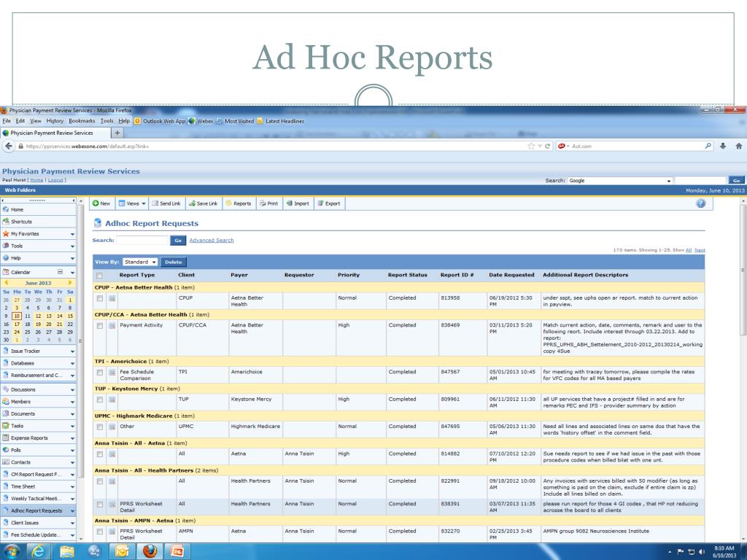
Task: Tick the checkbox for report 809961
Action: click(x=99, y=400)
